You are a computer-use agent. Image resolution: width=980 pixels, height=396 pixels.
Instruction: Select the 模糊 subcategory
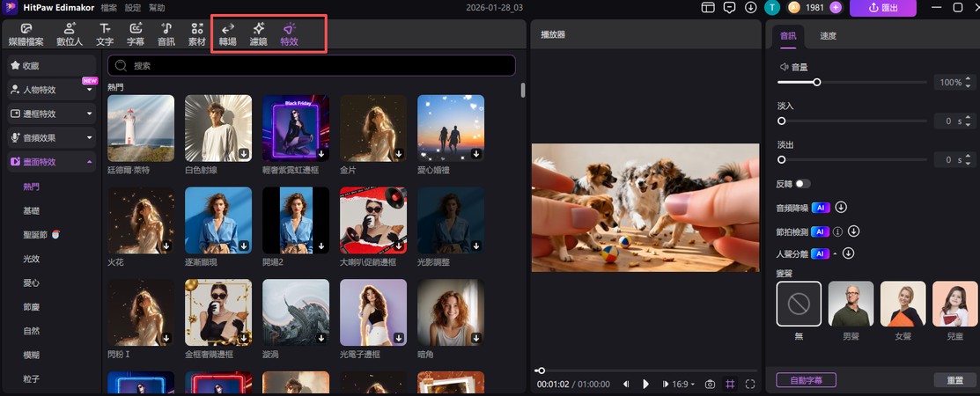coord(31,355)
